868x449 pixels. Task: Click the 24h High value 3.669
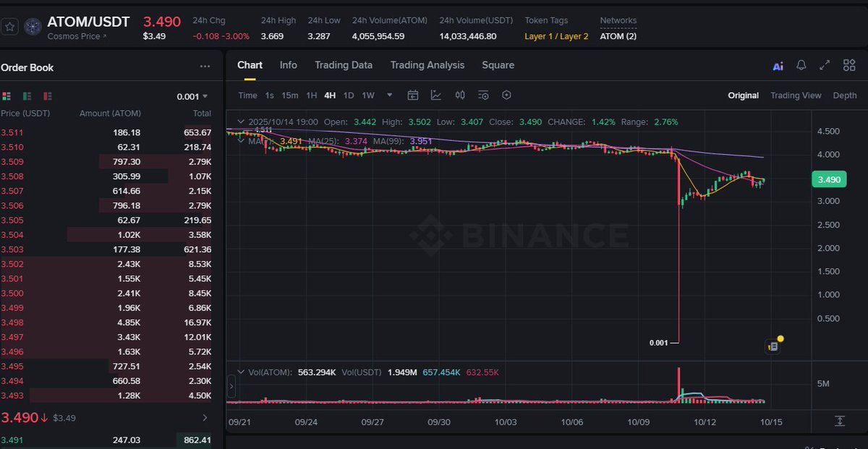(273, 36)
